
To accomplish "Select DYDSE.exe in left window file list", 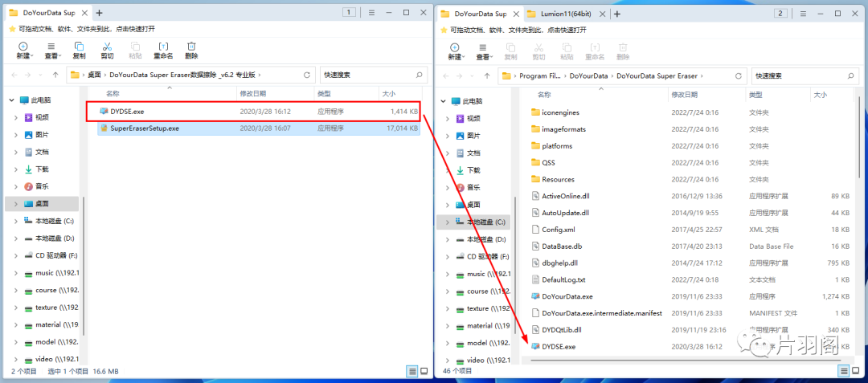I will pyautogui.click(x=259, y=111).
